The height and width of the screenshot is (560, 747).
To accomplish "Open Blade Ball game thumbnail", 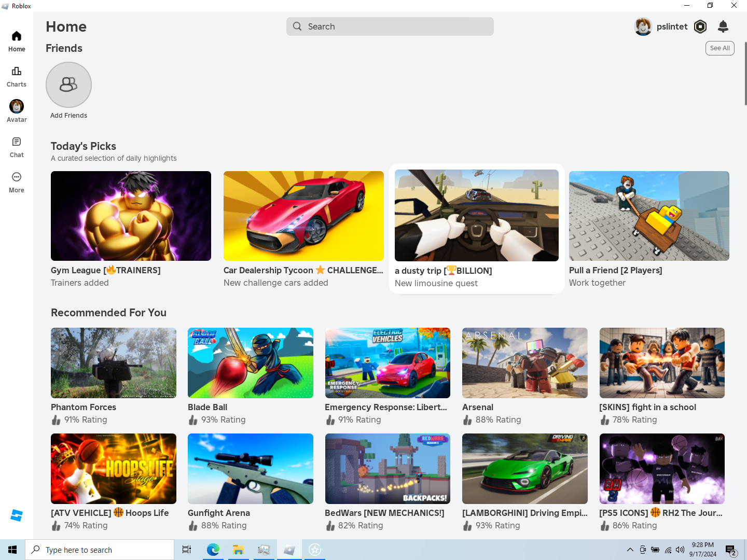I will (251, 363).
